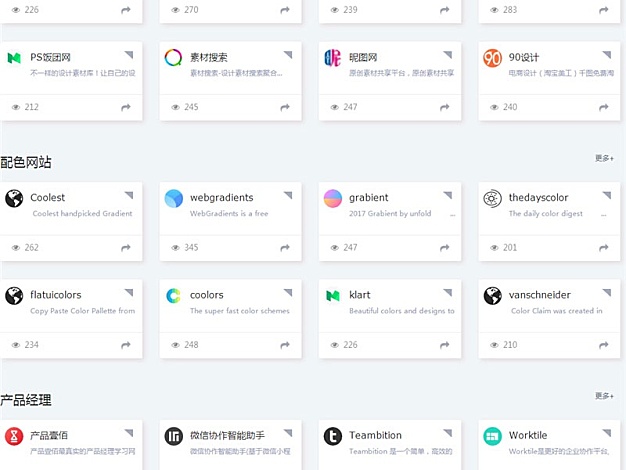Share the PS饭团网 card via arrow
The image size is (626, 470).
click(126, 107)
